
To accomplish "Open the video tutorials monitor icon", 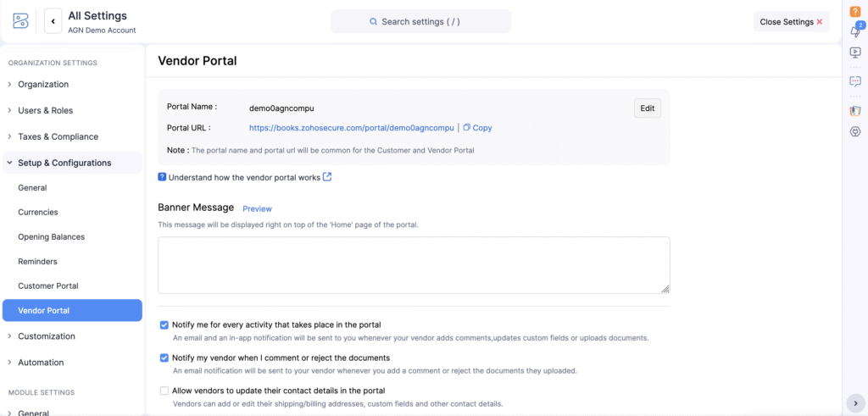I will tap(855, 53).
